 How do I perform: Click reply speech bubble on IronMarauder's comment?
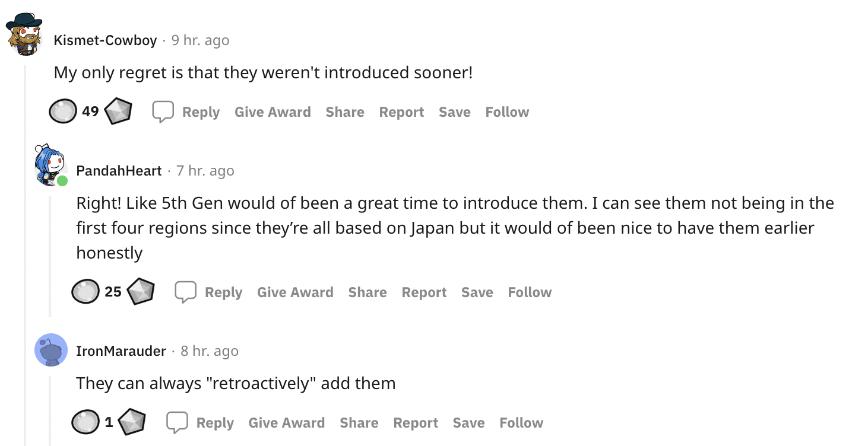177,422
